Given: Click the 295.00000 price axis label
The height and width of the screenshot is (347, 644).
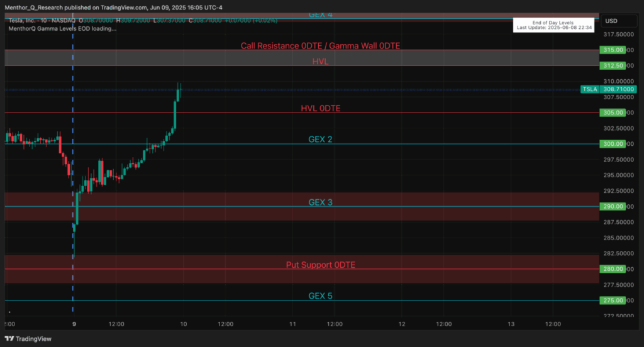Looking at the screenshot, I should (x=618, y=175).
